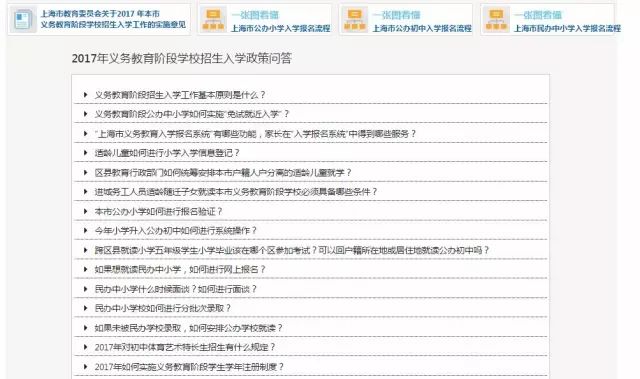Open question about 进城务工人员适龄随迁子女 conditions
The image size is (640, 379).
[236, 192]
